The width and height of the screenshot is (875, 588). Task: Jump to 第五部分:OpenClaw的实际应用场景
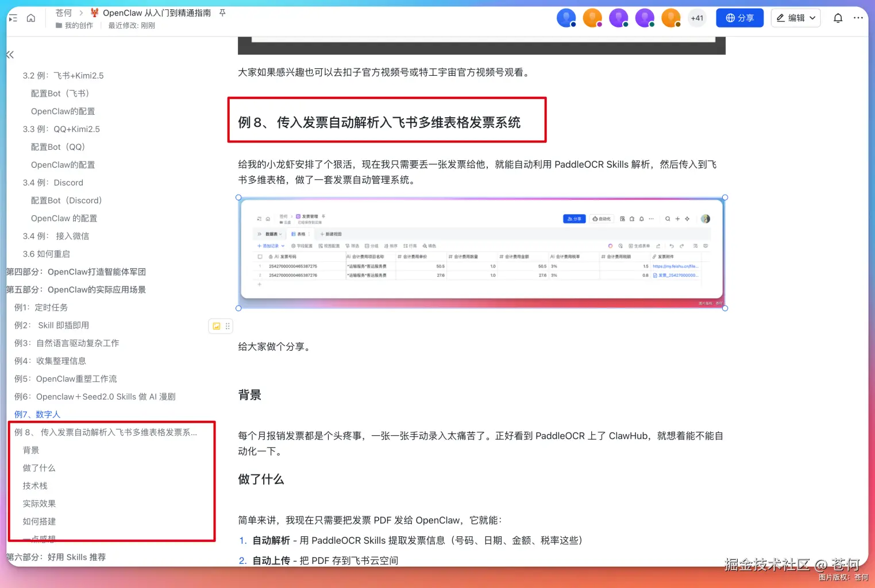pos(76,290)
